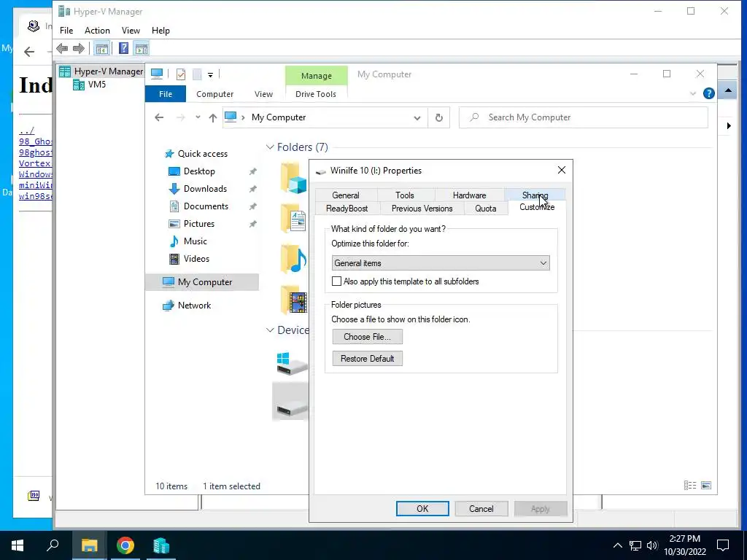Image resolution: width=747 pixels, height=560 pixels.
Task: Click the Explorer back navigation arrow
Action: click(159, 117)
